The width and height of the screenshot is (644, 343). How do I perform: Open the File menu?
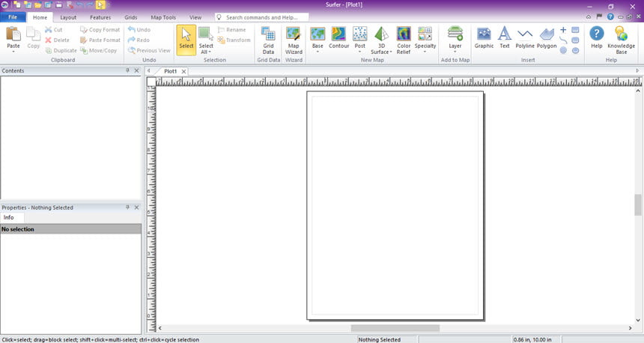click(x=13, y=17)
